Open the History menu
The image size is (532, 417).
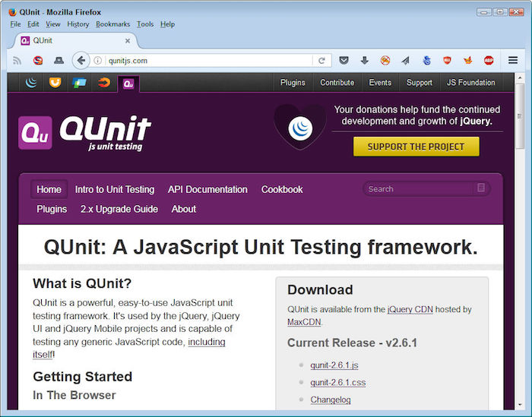78,24
